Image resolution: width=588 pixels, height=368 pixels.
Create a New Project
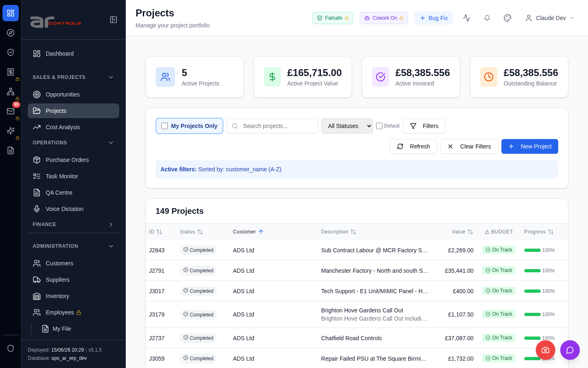(530, 146)
